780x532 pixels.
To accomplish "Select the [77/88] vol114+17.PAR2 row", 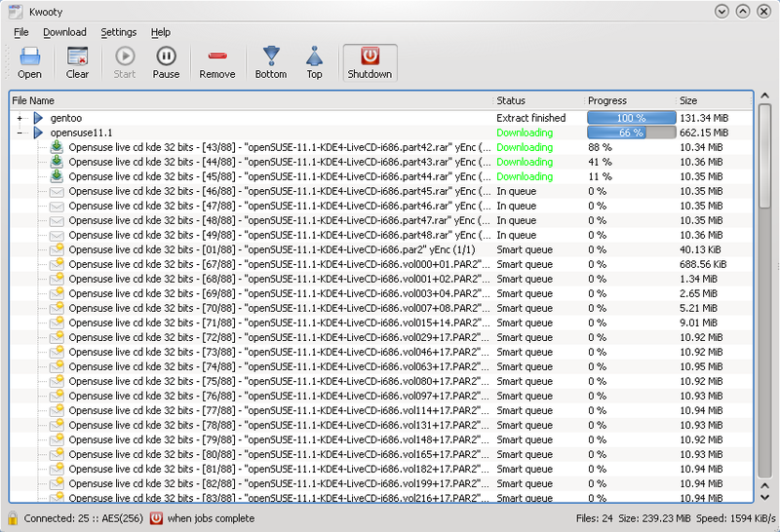I will point(381,410).
